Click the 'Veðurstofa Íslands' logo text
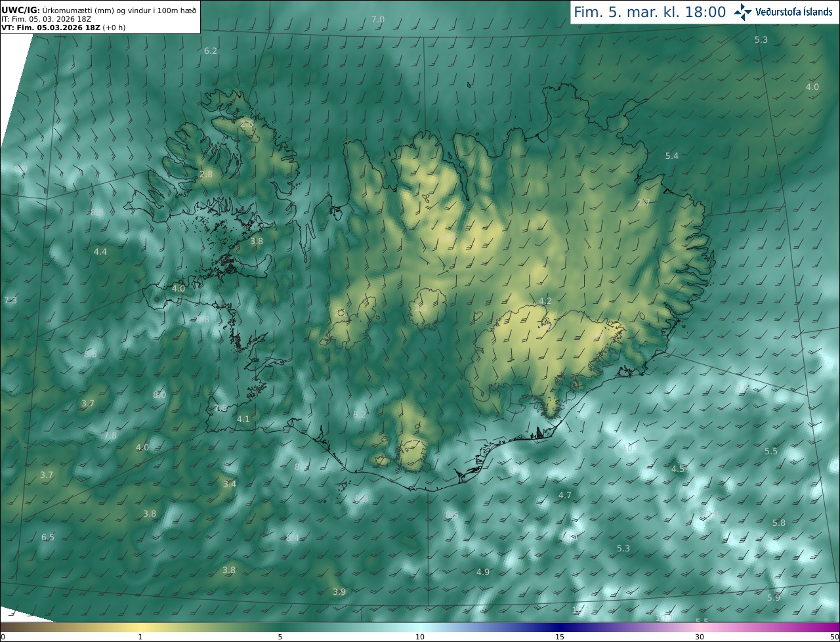The image size is (840, 642). tap(794, 12)
